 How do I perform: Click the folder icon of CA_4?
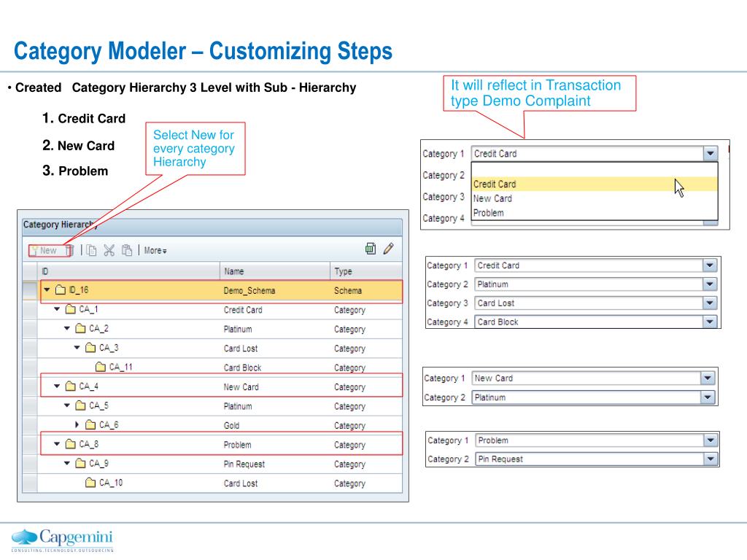71,386
